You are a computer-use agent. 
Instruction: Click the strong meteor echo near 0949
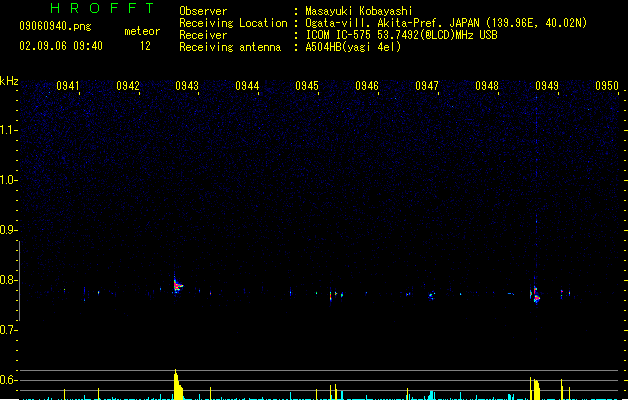coord(535,296)
